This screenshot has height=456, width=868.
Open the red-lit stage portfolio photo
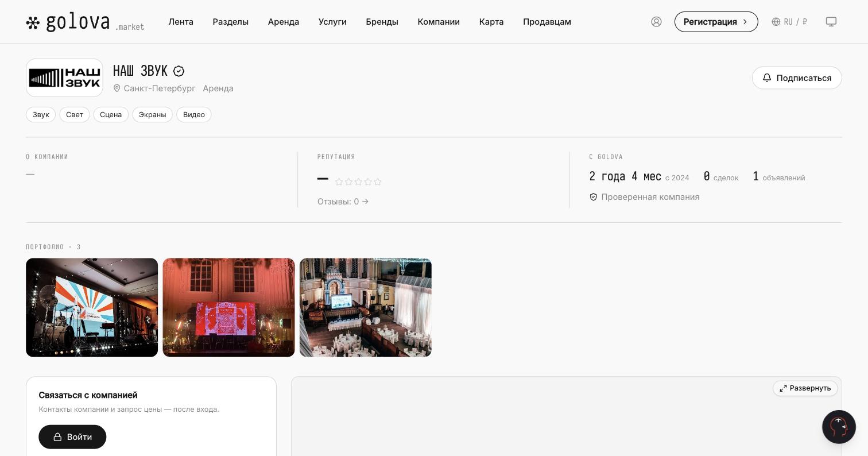pyautogui.click(x=228, y=308)
